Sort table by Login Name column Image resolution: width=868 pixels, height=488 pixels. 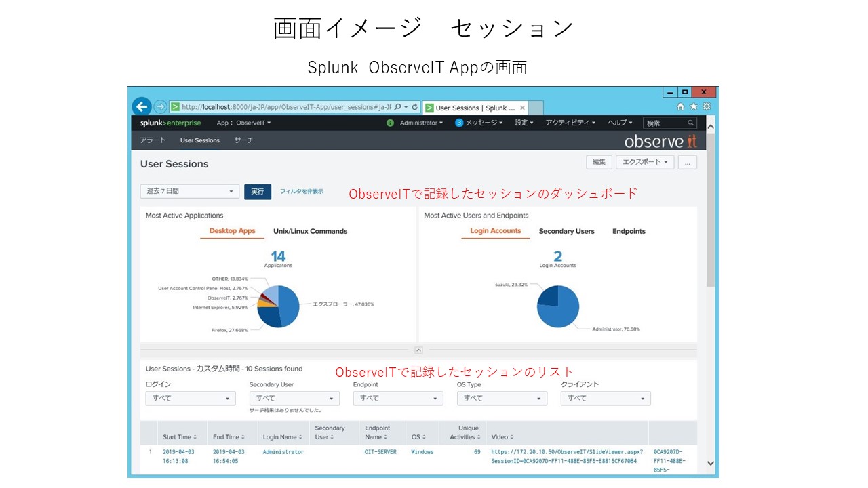pos(282,437)
